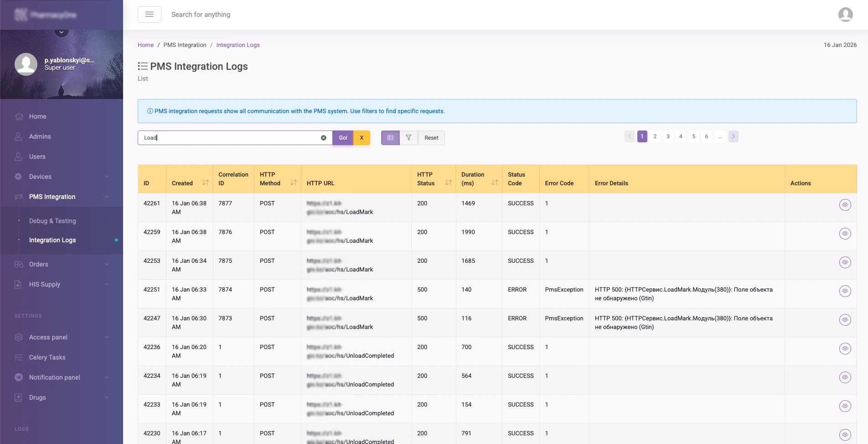Image resolution: width=868 pixels, height=444 pixels.
Task: Open Admins via its sidebar icon
Action: pyautogui.click(x=19, y=136)
